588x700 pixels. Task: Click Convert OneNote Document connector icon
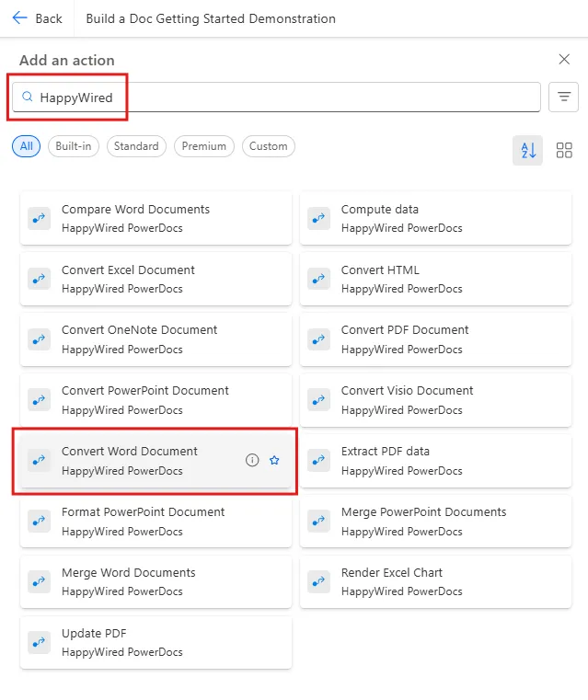[39, 339]
